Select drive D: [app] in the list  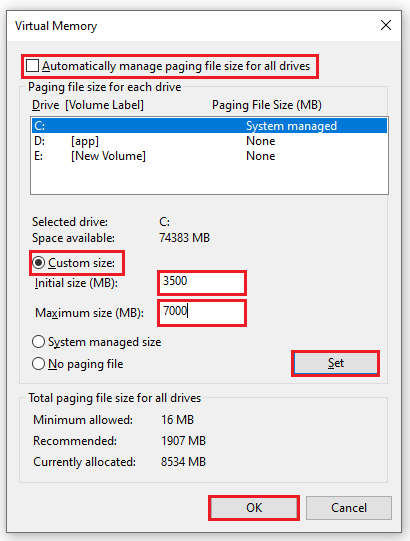[209, 141]
